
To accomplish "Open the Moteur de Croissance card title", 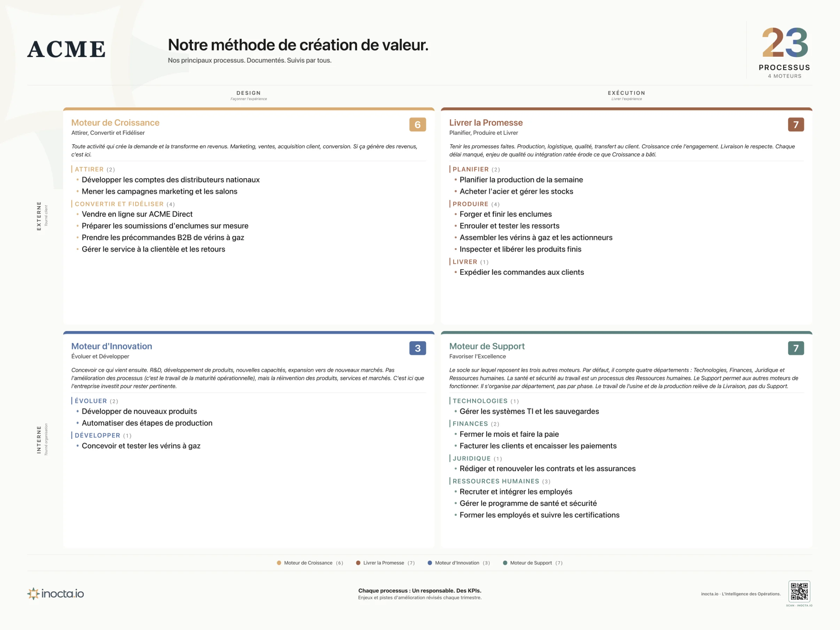I will [x=115, y=122].
